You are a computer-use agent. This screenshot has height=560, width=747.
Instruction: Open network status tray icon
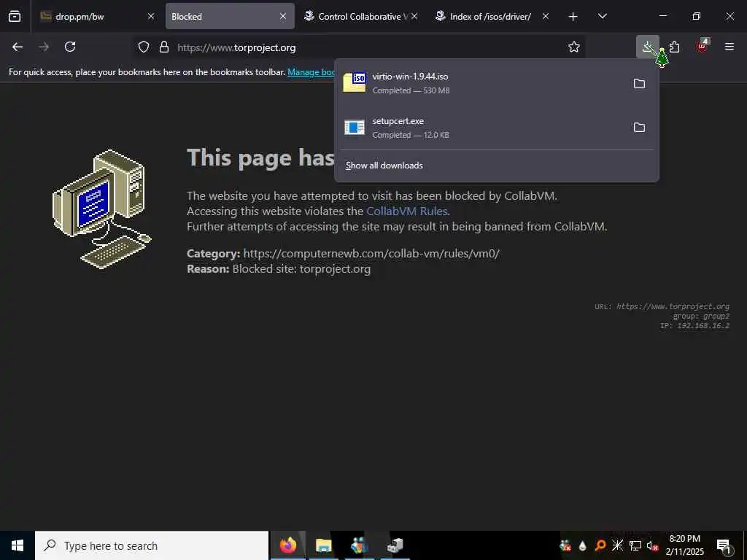pos(635,545)
